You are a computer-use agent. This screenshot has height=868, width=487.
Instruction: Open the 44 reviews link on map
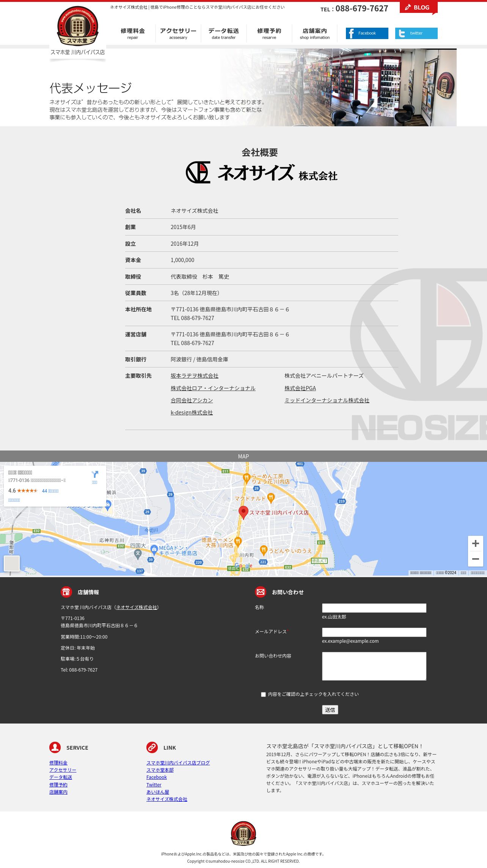pyautogui.click(x=50, y=491)
